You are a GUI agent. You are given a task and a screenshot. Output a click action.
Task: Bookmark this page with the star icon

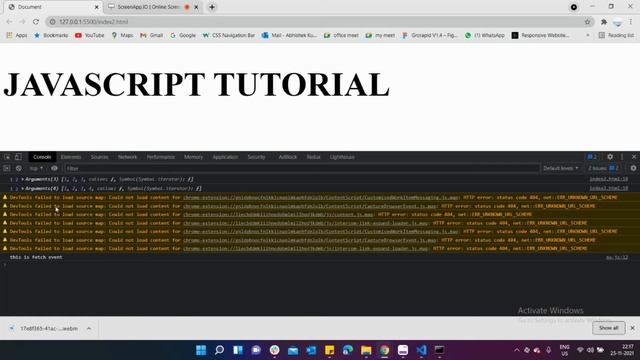point(587,22)
